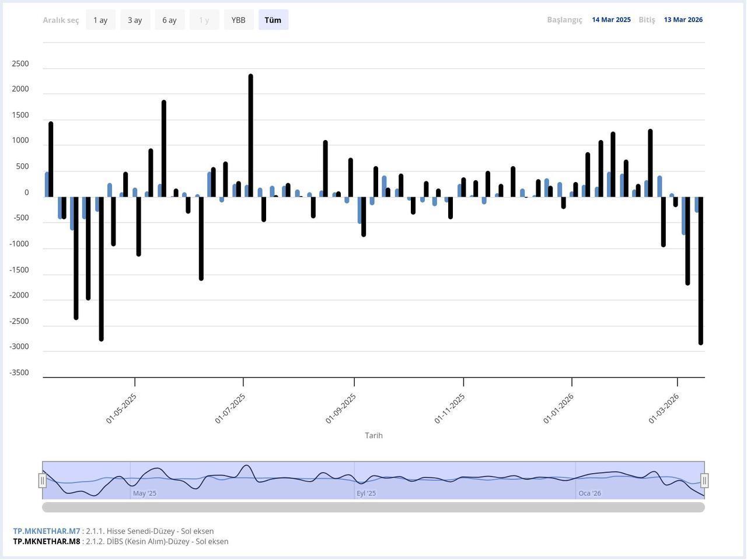The image size is (747, 560).
Task: Open the Başlangıç date picker showing 14 Mar 2025
Action: point(611,19)
